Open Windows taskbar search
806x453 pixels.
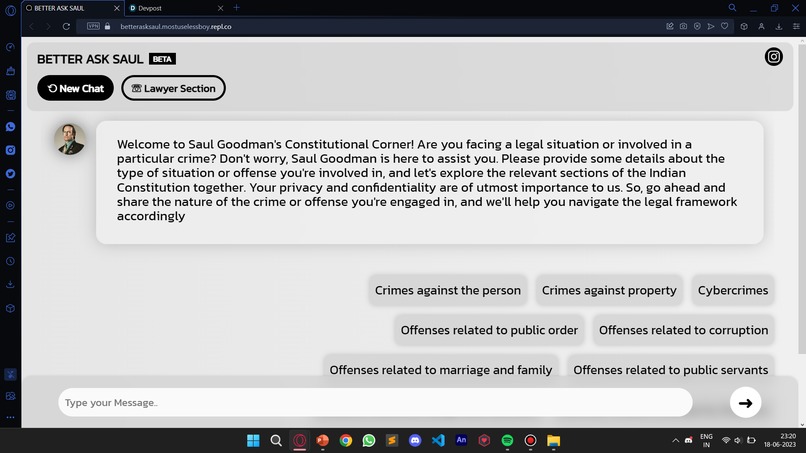coord(276,441)
